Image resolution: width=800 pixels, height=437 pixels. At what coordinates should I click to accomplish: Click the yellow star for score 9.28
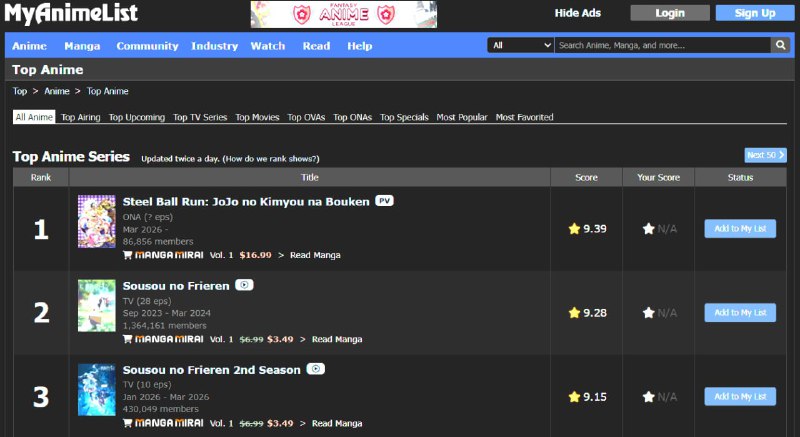[574, 313]
